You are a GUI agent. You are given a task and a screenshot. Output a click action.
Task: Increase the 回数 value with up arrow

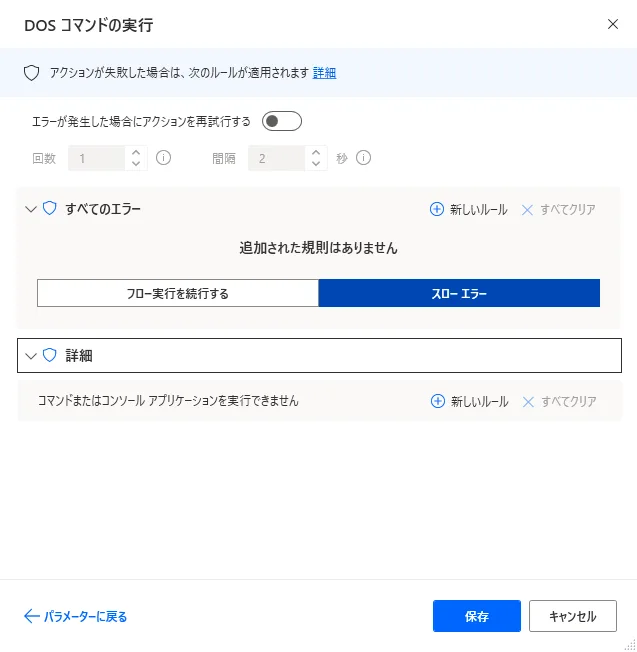pos(136,153)
